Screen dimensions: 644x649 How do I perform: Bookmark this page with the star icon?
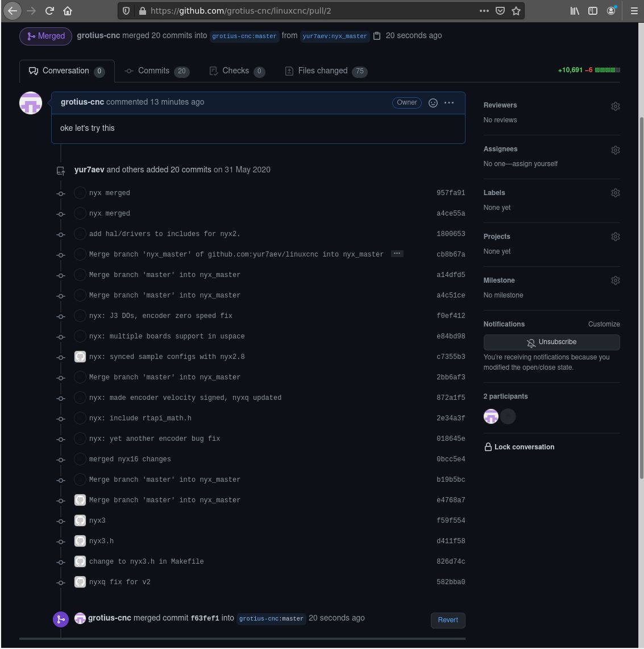516,11
